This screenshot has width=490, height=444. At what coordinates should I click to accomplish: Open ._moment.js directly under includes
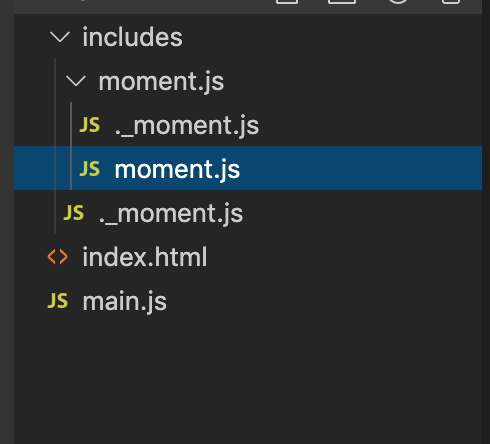point(171,213)
